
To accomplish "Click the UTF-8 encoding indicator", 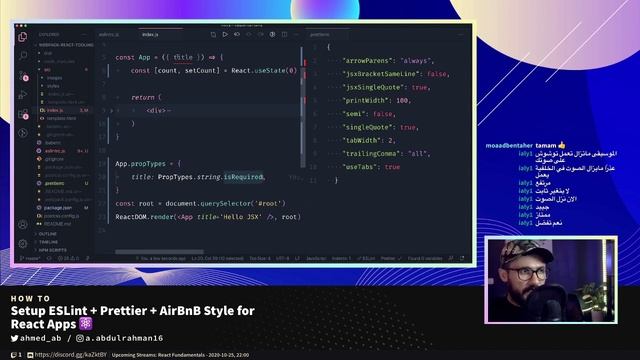I will (x=282, y=258).
